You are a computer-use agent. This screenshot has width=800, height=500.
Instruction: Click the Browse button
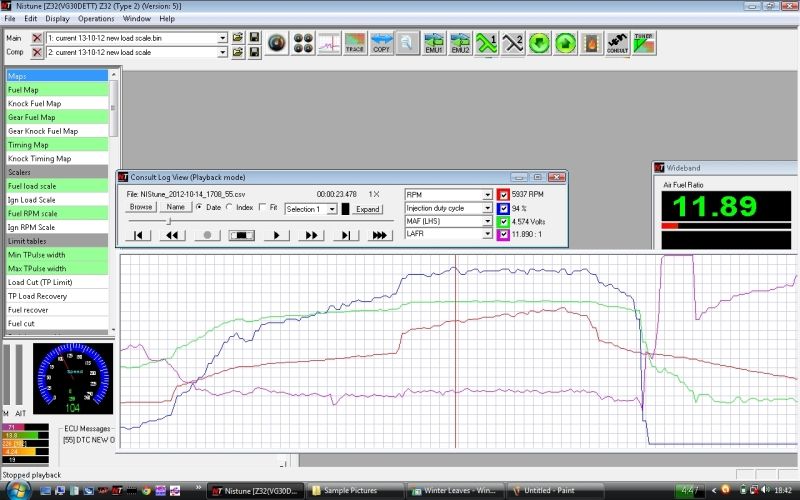(x=141, y=207)
